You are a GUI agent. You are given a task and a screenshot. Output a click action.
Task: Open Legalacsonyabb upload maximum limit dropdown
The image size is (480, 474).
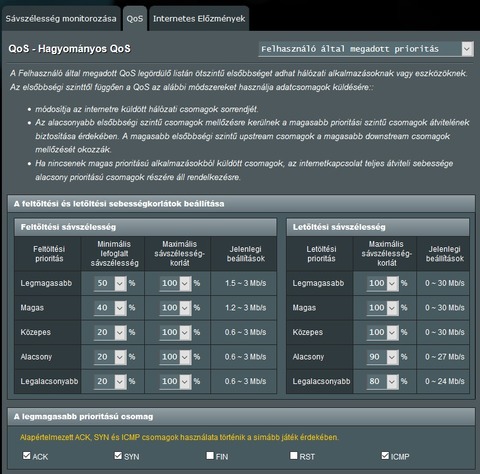tap(175, 382)
